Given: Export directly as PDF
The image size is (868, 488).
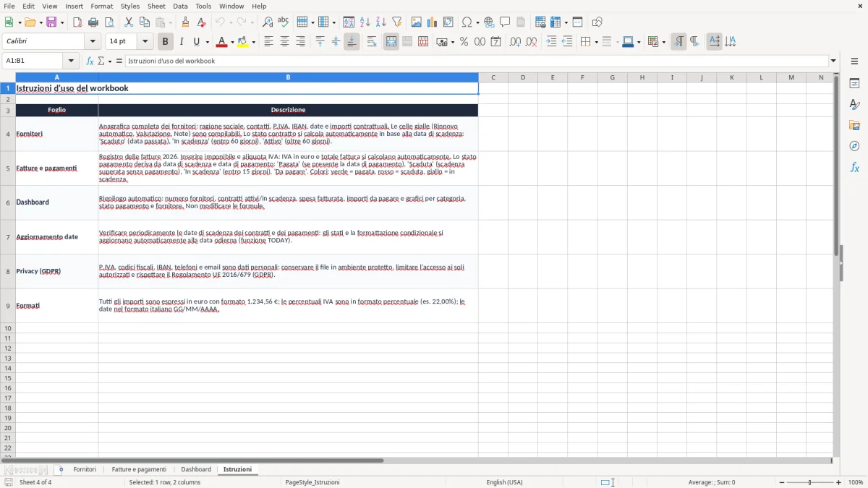Looking at the screenshot, I should [77, 22].
